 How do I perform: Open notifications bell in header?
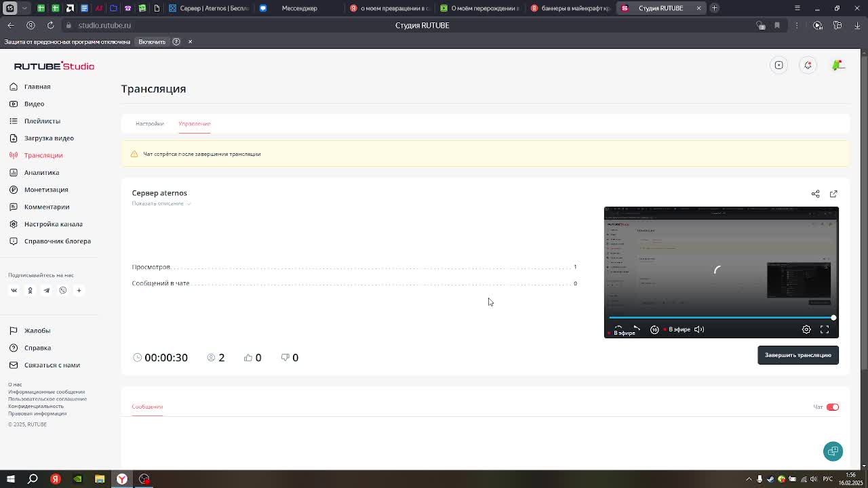[x=808, y=65]
